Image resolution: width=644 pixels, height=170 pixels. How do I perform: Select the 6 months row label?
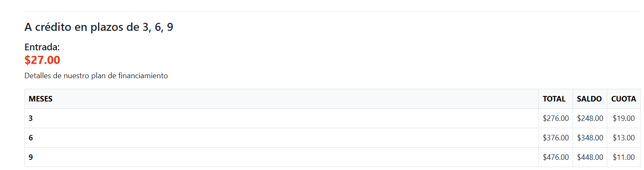coord(31,138)
